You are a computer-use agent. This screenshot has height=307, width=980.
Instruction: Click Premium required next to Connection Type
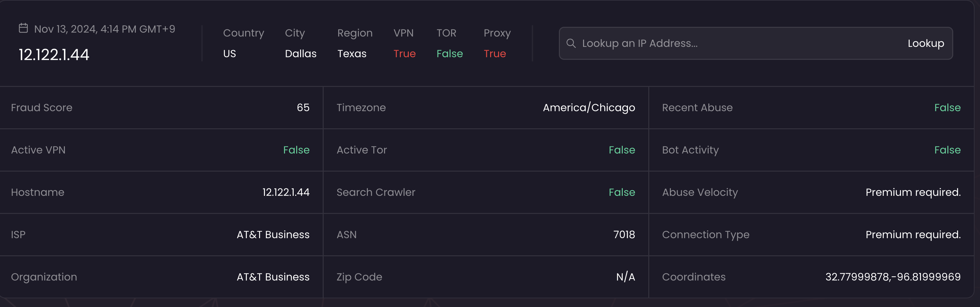point(913,235)
